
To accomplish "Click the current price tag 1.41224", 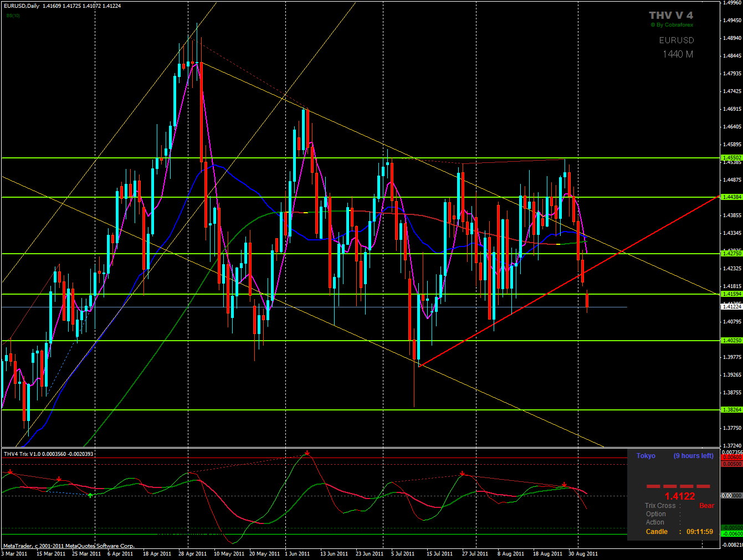I will click(x=731, y=307).
